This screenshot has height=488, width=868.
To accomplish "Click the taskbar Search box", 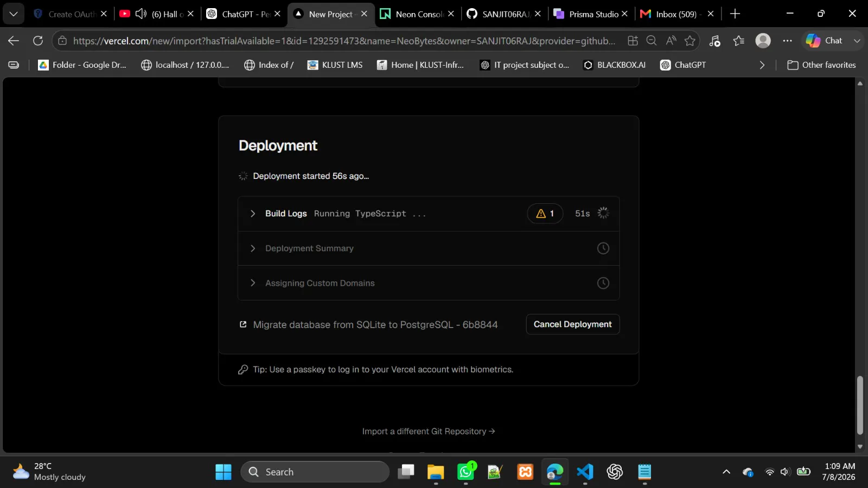I will coord(315,472).
